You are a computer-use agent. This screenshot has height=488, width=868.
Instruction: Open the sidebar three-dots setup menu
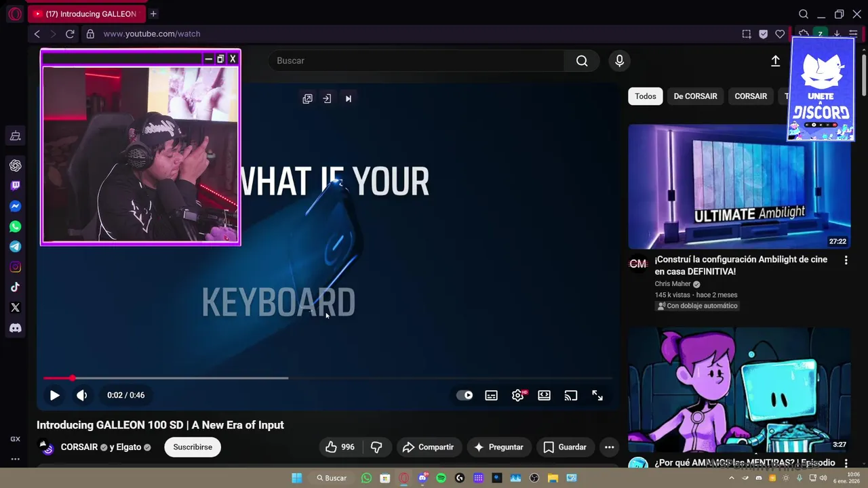(15, 459)
